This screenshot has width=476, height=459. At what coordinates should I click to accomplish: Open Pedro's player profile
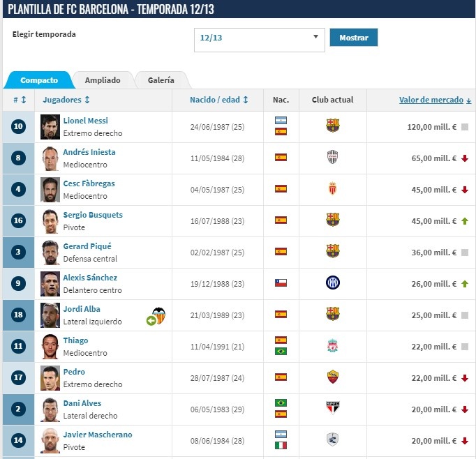pos(74,372)
